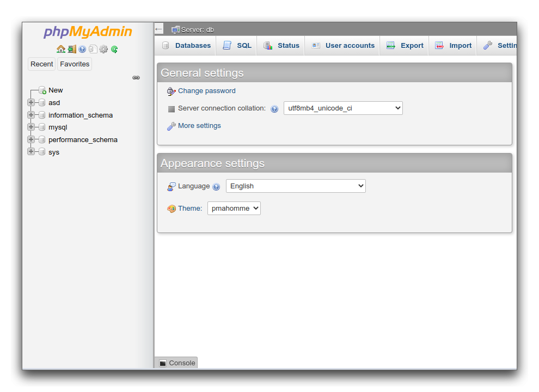This screenshot has width=539, height=392.
Task: Open the partially visible Settings tab
Action: (498, 45)
